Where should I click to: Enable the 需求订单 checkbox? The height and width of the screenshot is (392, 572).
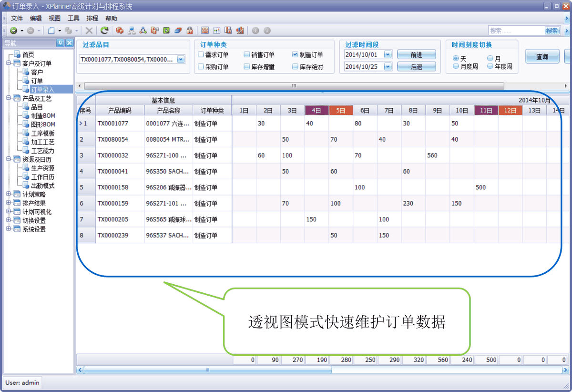pyautogui.click(x=201, y=55)
